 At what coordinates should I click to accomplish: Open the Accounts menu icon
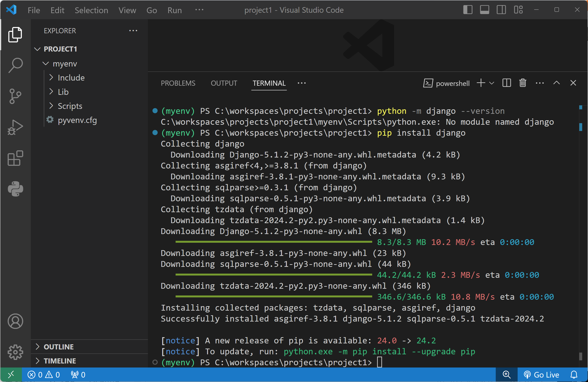15,321
